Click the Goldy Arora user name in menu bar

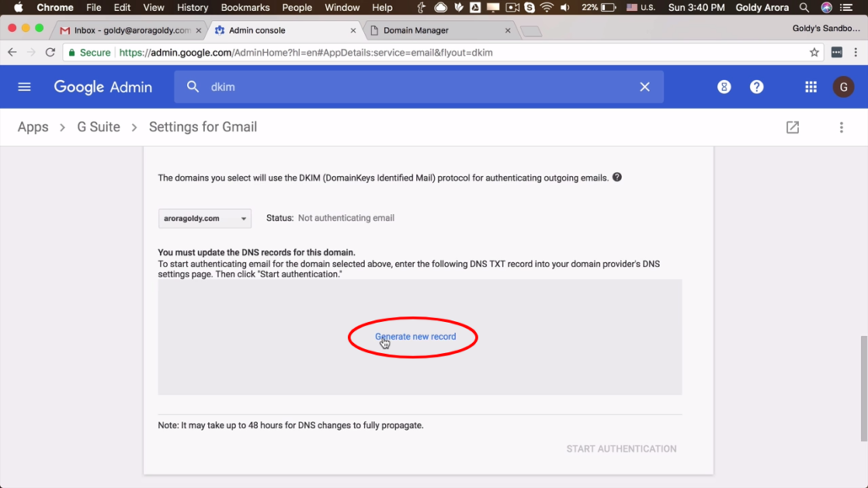point(763,8)
